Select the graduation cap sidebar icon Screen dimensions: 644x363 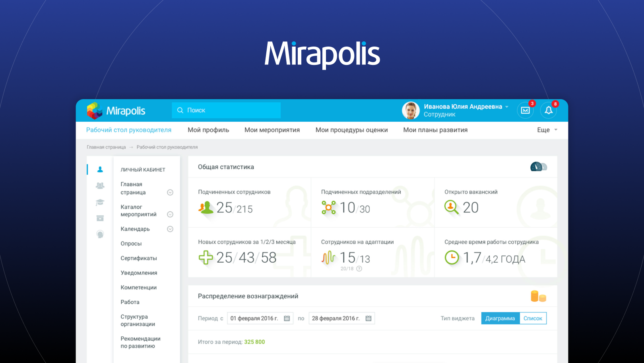pos(100,202)
